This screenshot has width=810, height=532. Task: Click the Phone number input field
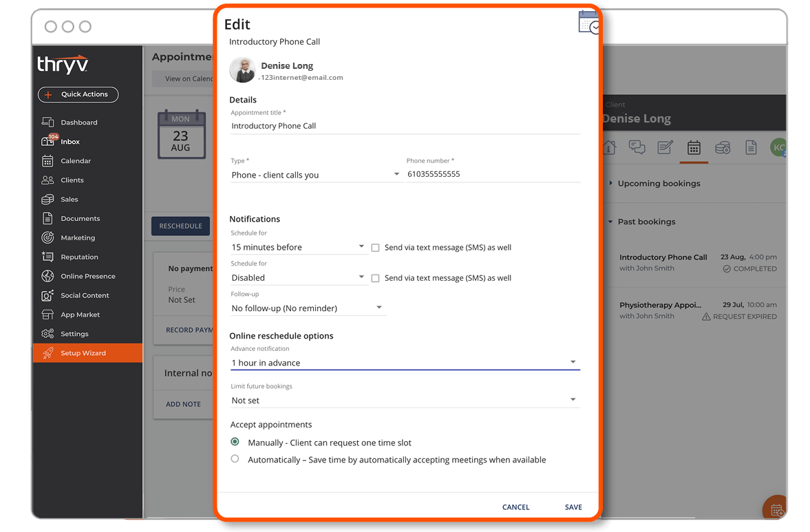coord(493,175)
